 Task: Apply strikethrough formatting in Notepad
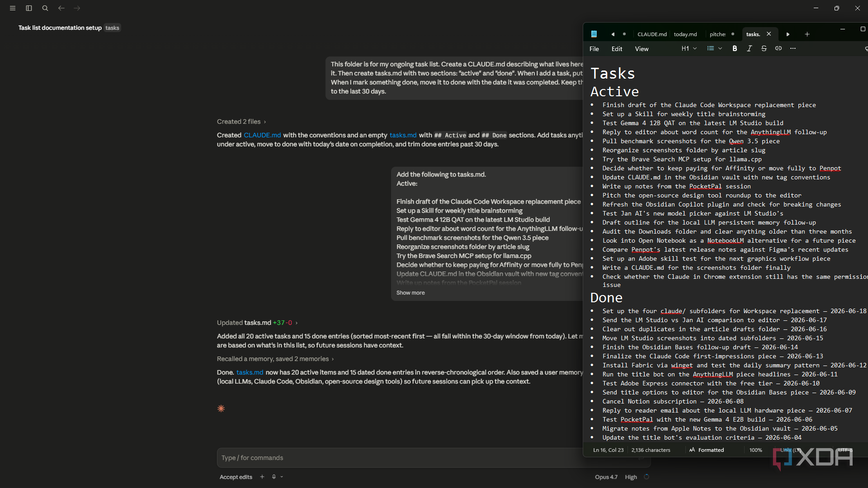764,48
